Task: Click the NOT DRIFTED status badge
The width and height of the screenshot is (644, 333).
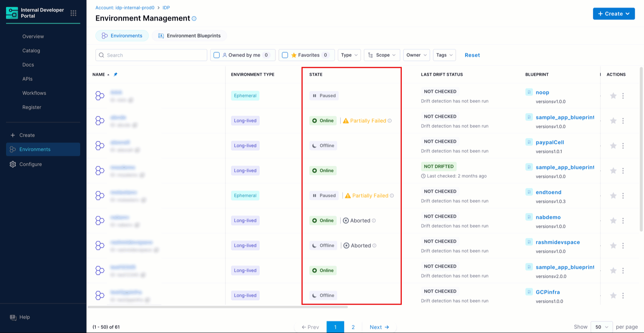Action: 439,167
